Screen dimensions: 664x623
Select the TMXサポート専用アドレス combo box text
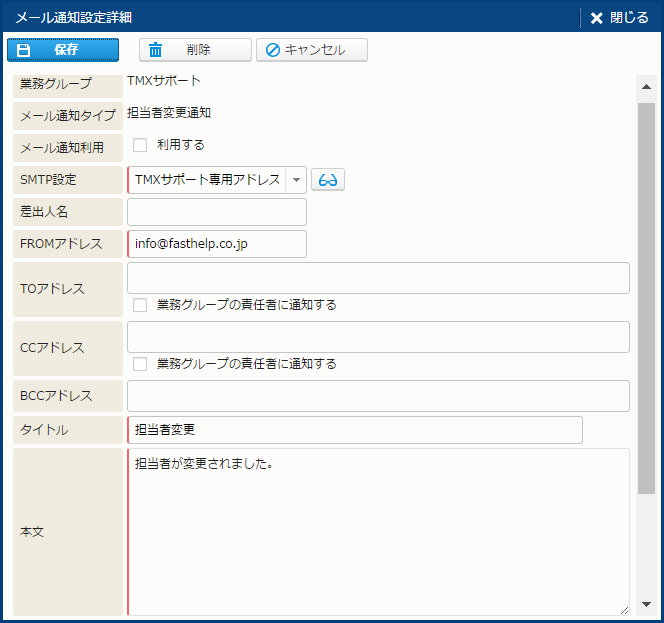pos(207,180)
